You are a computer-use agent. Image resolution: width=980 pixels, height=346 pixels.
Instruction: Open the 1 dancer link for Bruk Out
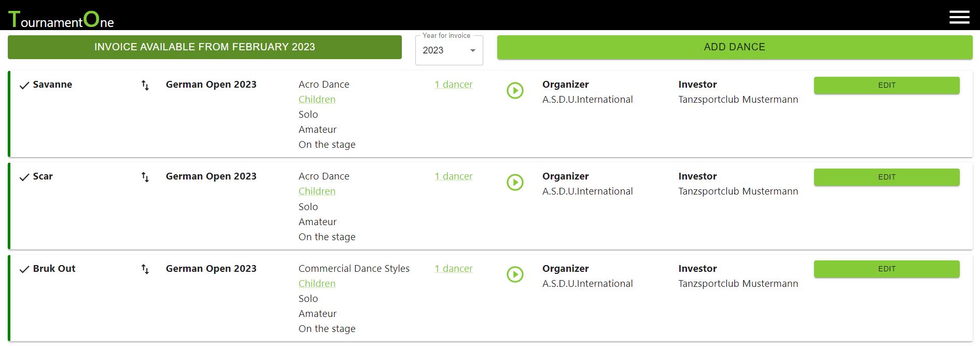453,268
